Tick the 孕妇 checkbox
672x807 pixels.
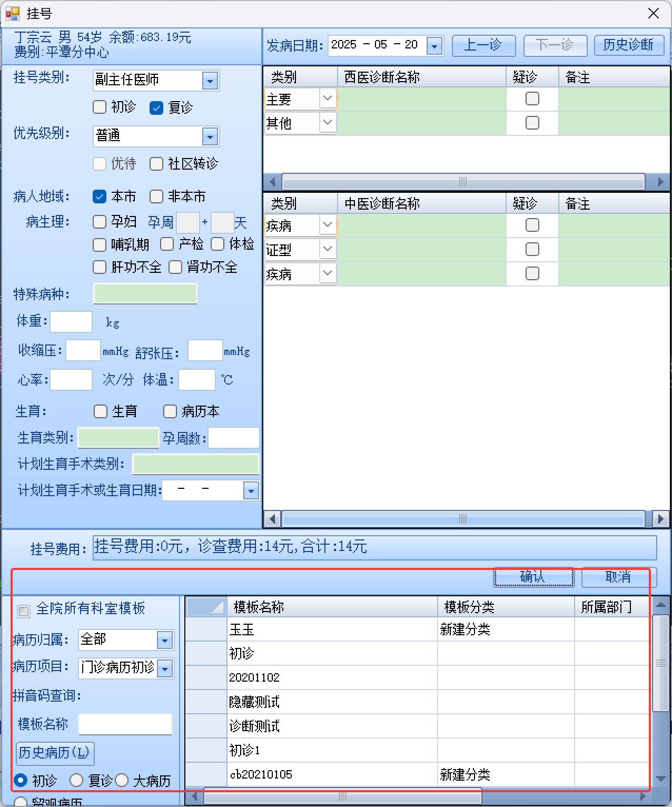coord(100,222)
